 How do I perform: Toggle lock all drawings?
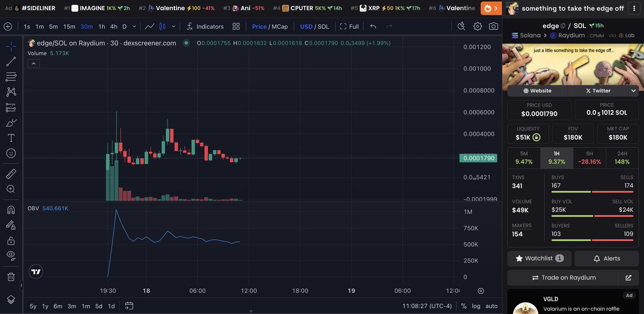click(11, 240)
